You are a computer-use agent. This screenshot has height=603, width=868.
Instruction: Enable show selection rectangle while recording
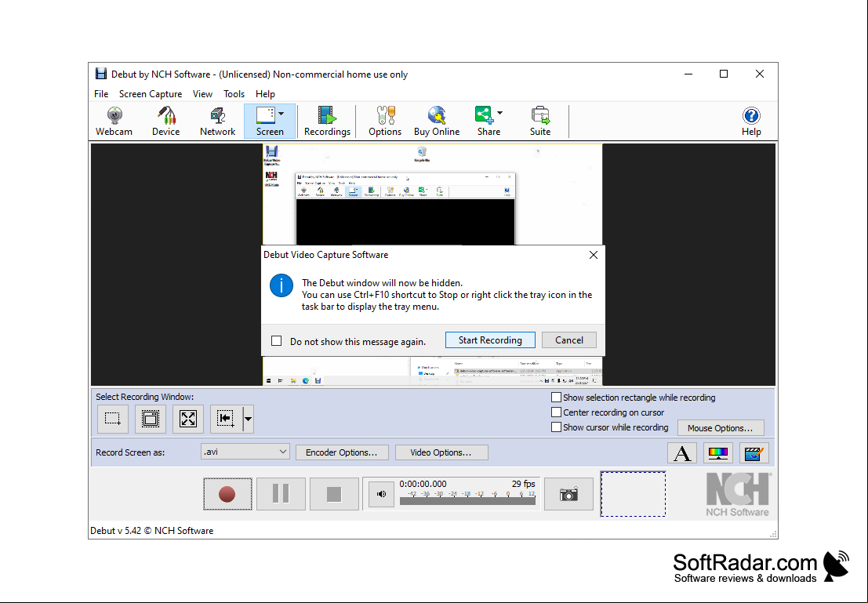point(557,398)
